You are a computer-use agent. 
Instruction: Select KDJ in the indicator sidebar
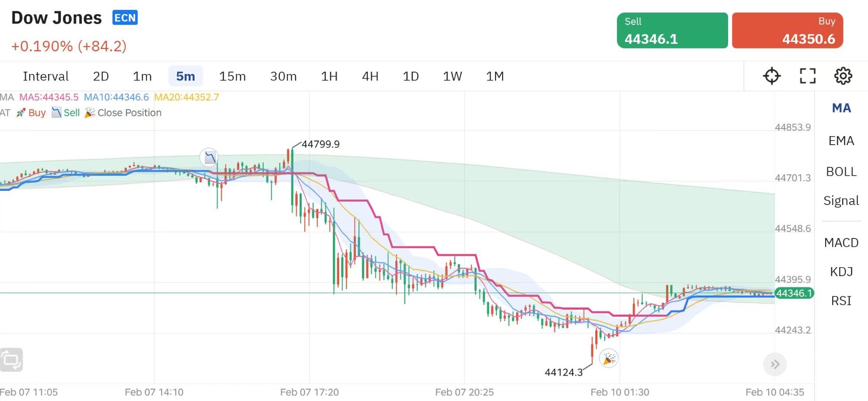coord(841,271)
